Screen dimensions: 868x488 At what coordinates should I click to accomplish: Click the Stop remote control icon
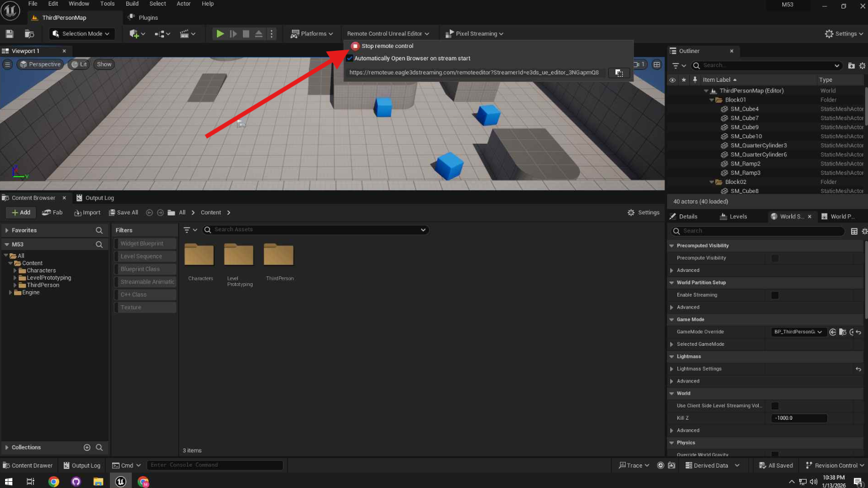coord(355,46)
